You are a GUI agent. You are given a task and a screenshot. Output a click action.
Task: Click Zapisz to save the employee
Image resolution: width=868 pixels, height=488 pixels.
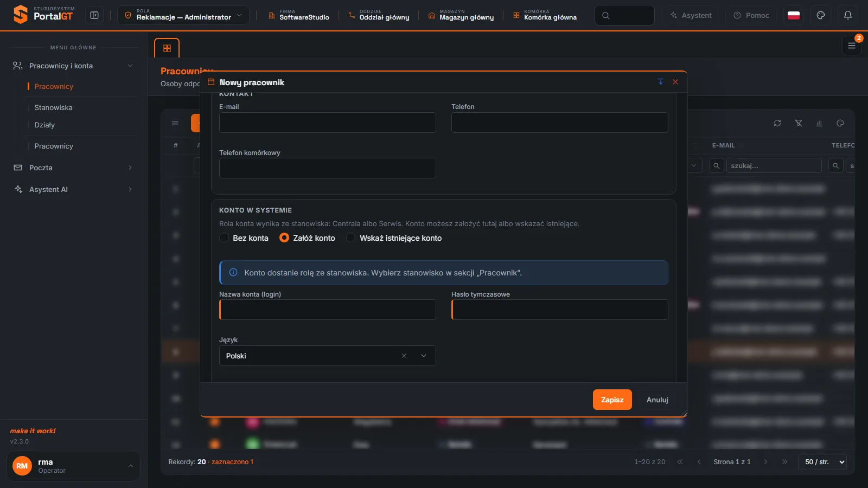click(x=612, y=400)
